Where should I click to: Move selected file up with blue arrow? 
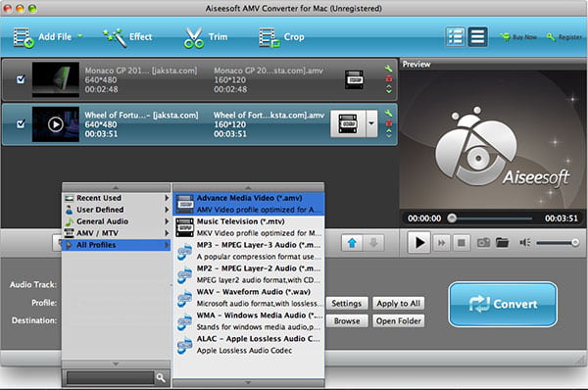[352, 243]
